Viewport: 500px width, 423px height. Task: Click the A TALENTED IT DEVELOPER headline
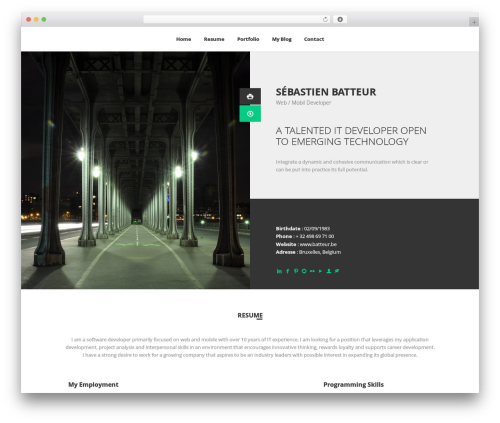coord(351,136)
